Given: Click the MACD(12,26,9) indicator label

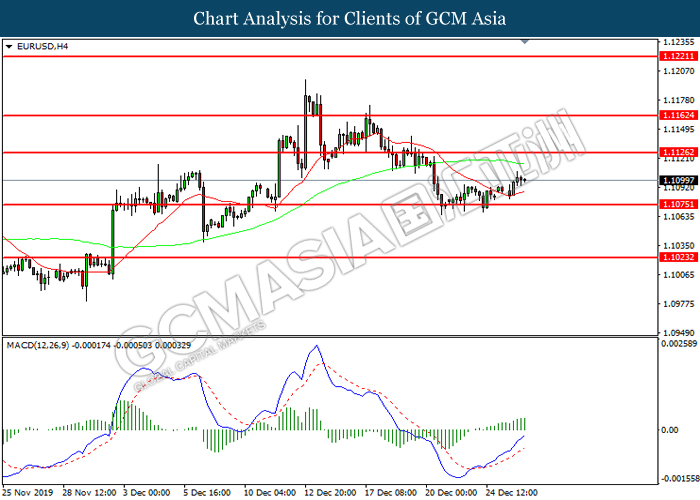Looking at the screenshot, I should tap(38, 346).
